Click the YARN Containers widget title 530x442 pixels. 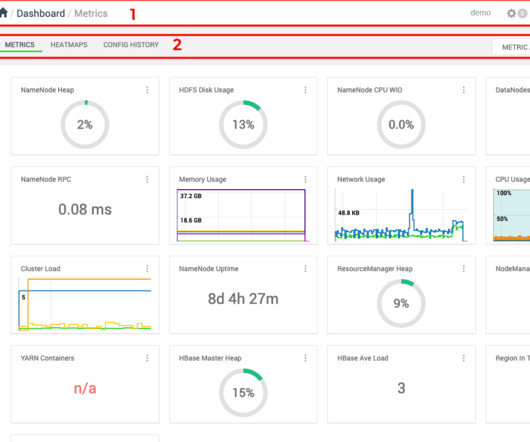tap(47, 358)
